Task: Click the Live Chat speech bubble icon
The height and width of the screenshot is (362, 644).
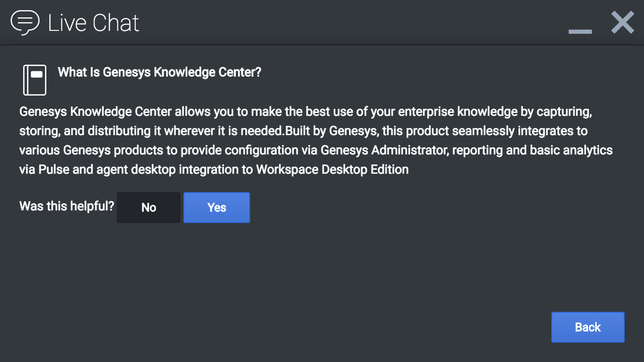Action: point(25,23)
